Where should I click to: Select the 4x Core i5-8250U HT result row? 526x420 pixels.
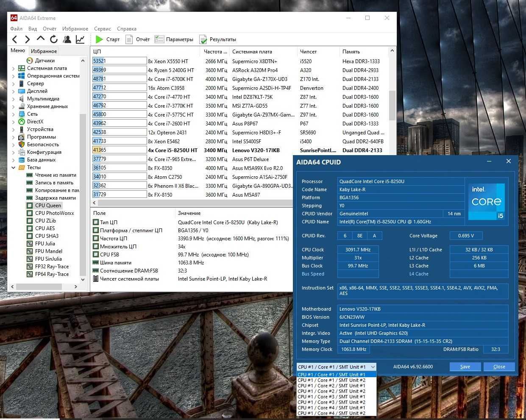(239, 150)
